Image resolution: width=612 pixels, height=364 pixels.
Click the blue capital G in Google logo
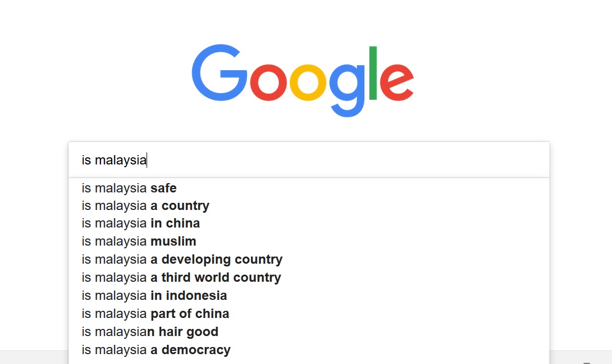[220, 72]
